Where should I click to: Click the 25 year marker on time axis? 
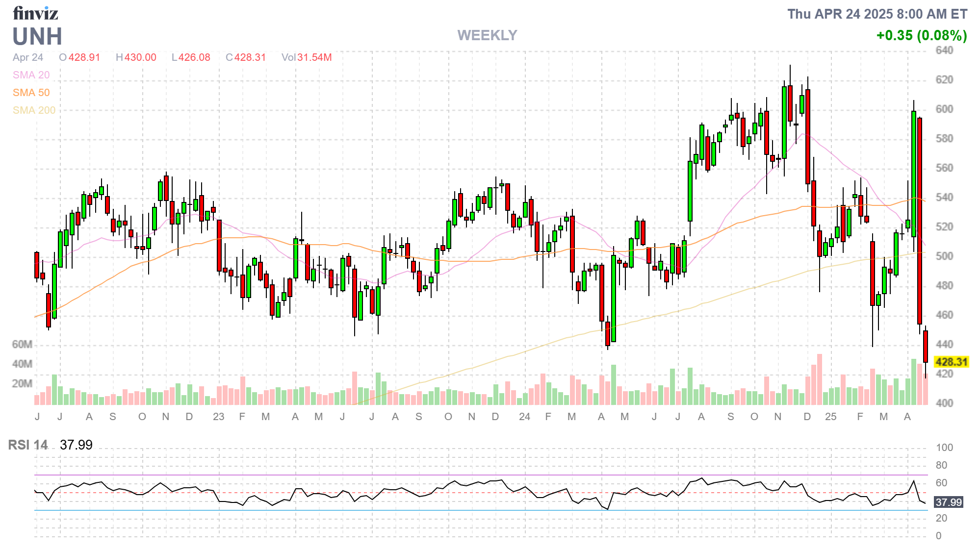click(x=830, y=417)
